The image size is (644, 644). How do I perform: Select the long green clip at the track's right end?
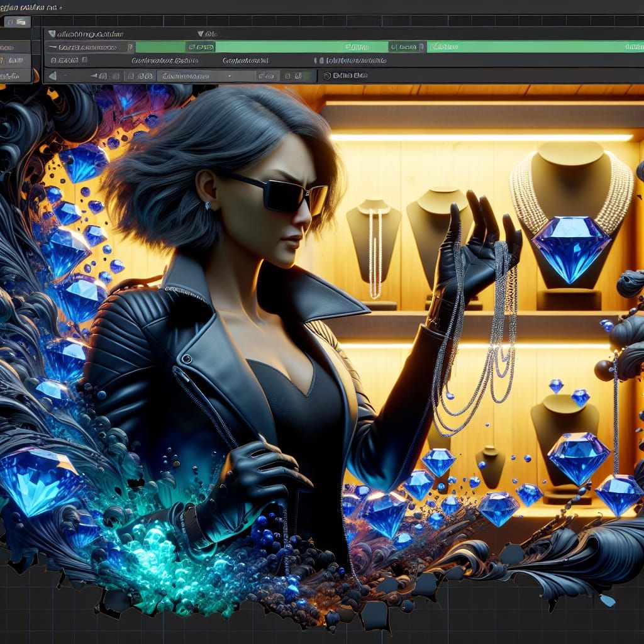tap(535, 47)
